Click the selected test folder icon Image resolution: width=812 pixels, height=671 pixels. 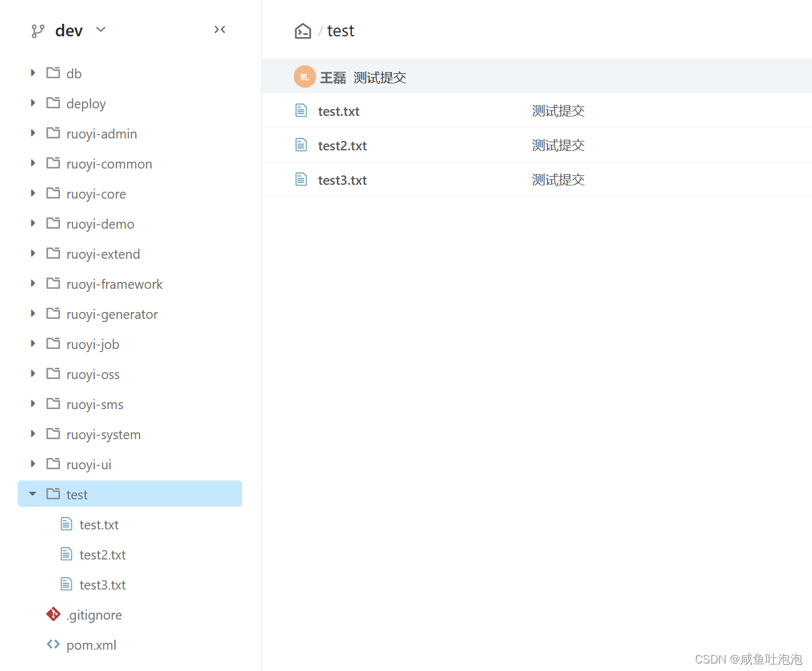pos(53,494)
